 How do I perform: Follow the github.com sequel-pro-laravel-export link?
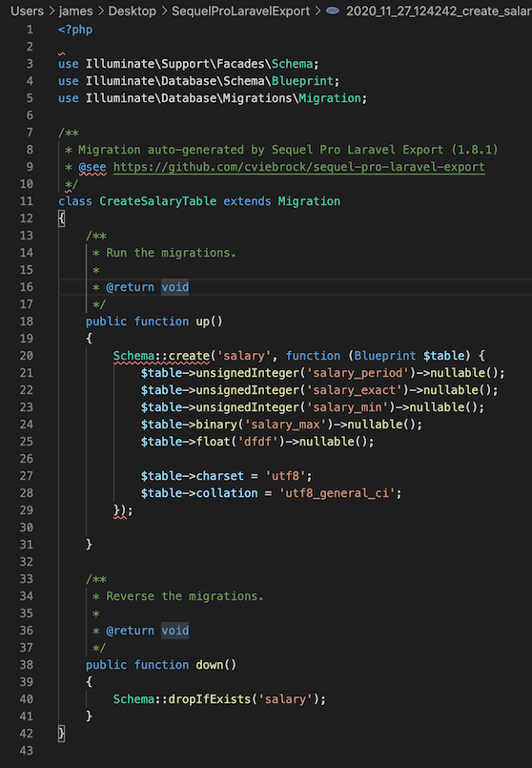pyautogui.click(x=299, y=167)
